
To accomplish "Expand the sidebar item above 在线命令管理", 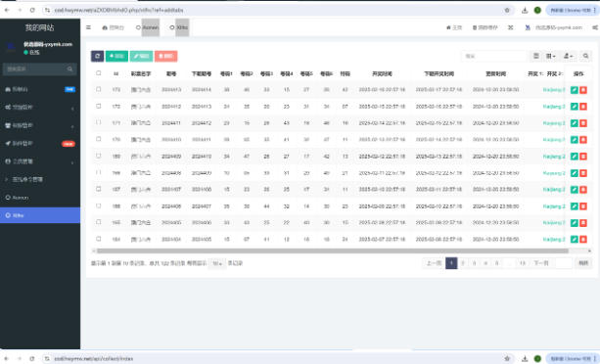I will tap(40, 161).
